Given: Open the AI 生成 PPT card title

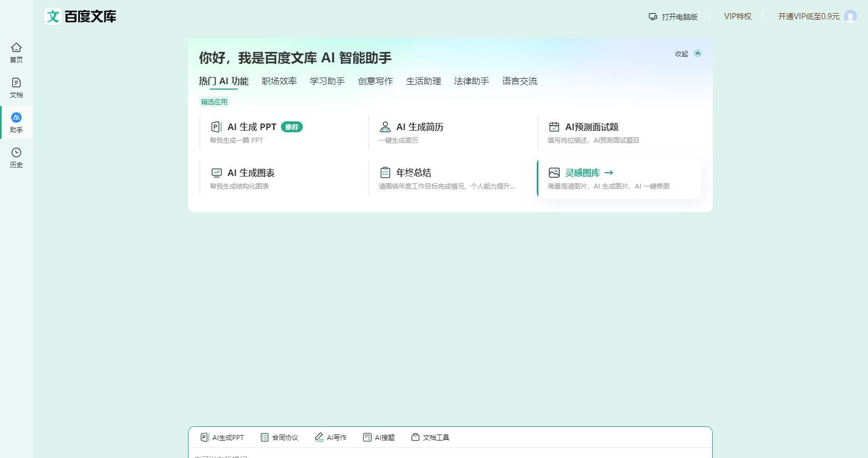Looking at the screenshot, I should 252,127.
